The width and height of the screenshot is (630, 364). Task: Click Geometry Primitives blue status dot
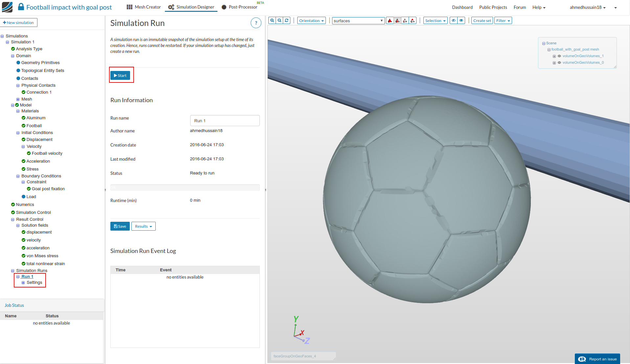tap(18, 63)
